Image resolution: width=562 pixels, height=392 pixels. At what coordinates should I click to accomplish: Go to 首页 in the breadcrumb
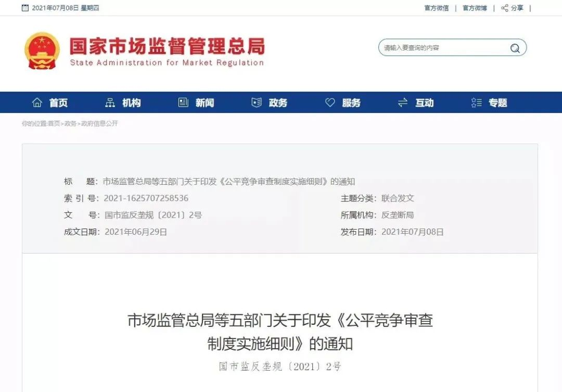[54, 123]
